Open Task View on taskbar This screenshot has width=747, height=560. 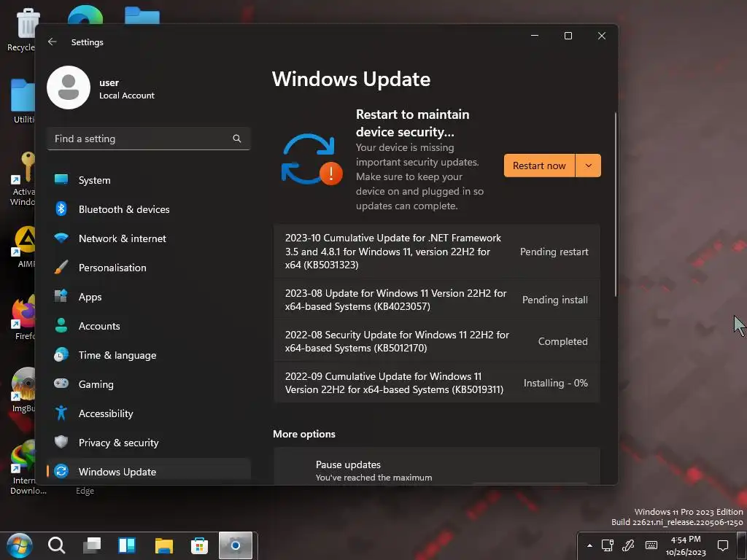tap(92, 545)
